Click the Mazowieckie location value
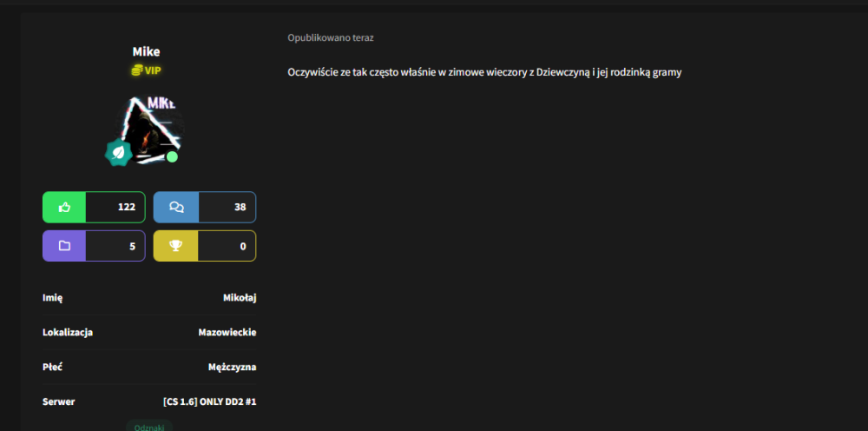 pos(227,333)
